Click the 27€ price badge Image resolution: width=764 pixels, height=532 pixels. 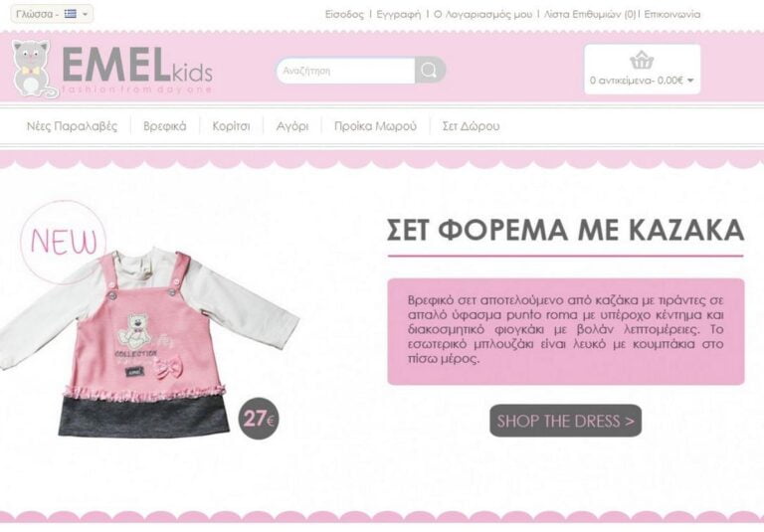coord(259,419)
